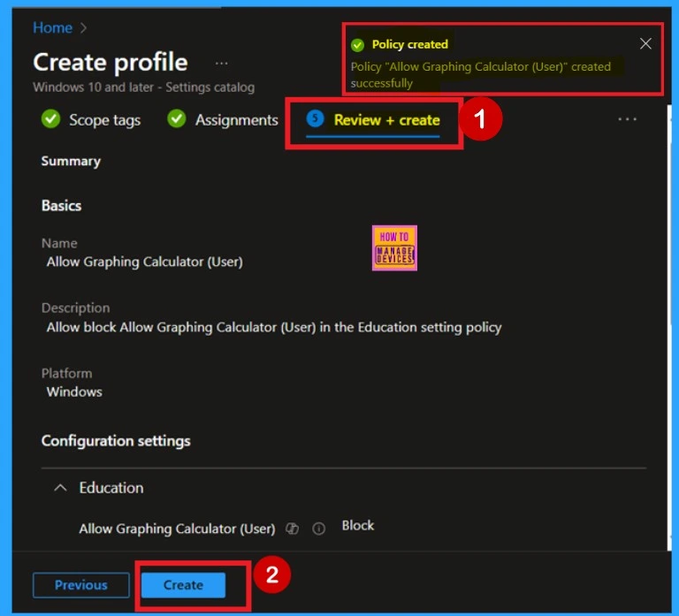
Task: Open info tooltip for Allow Graphing Calculator
Action: click(x=318, y=529)
